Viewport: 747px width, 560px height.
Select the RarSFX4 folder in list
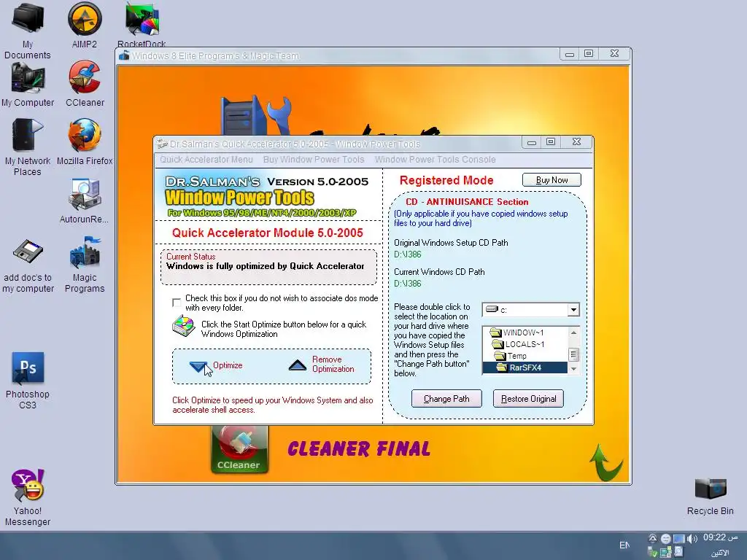[x=525, y=367]
